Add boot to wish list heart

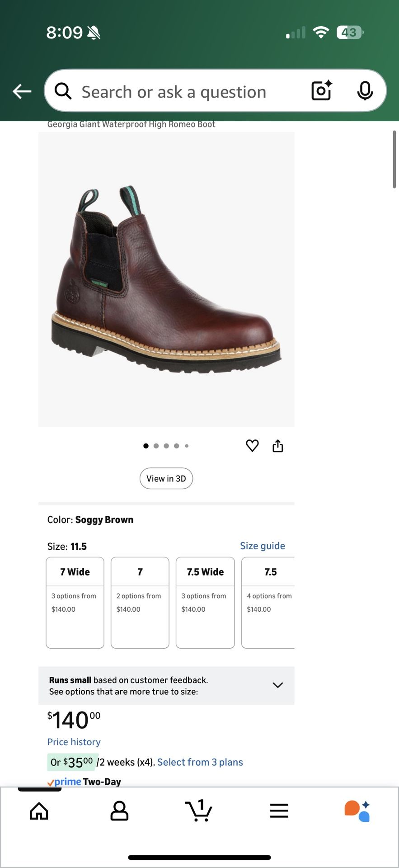252,446
